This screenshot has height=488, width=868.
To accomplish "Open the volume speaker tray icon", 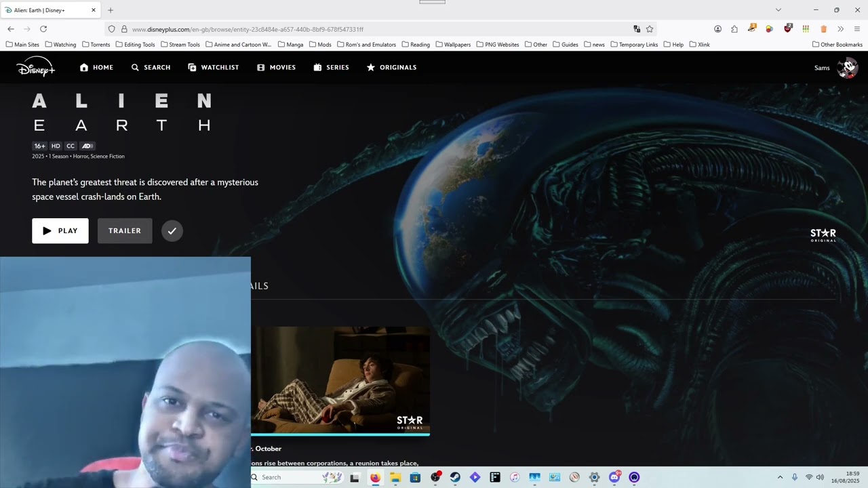I will point(820,477).
